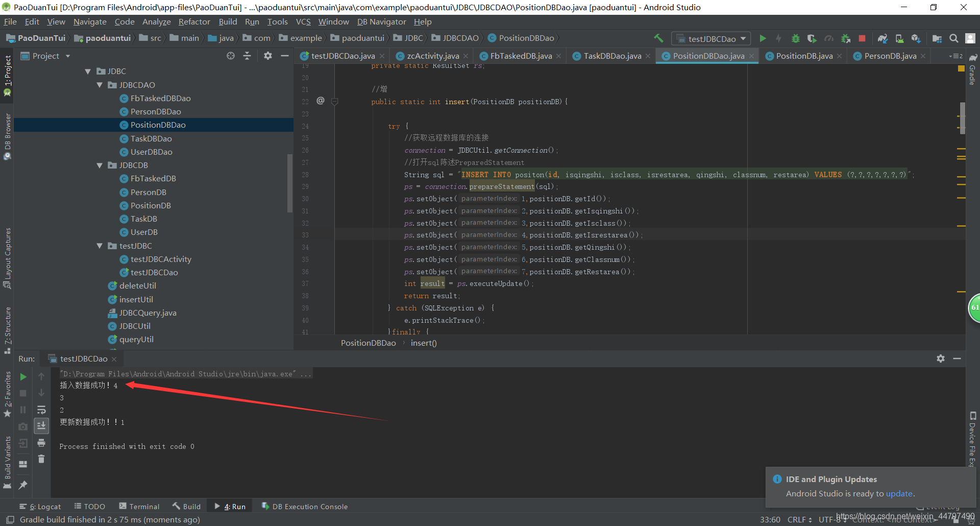Click the JDBCDAO breadcrumb in the navigation bar
This screenshot has height=526, width=980.
coord(455,38)
